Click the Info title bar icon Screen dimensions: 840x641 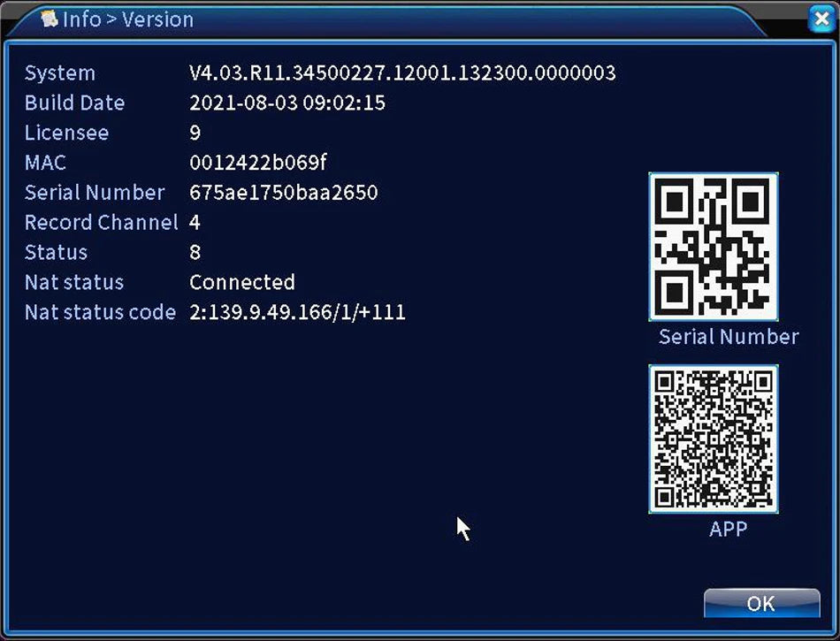(x=50, y=19)
